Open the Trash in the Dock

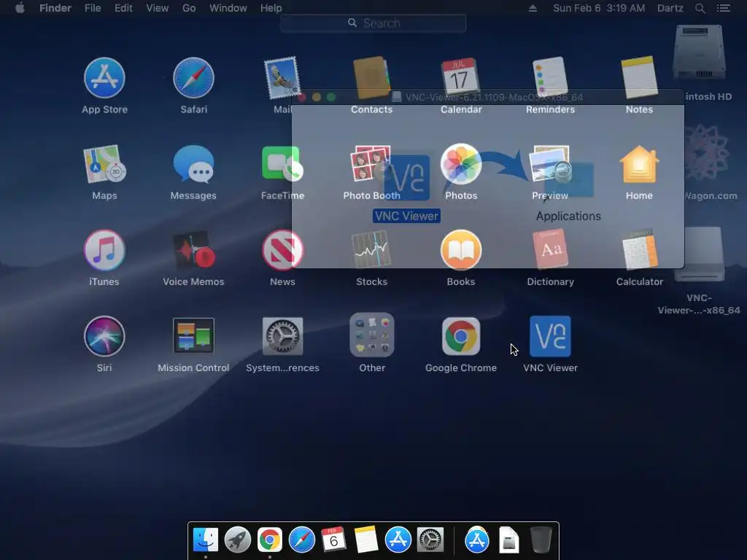click(x=541, y=540)
